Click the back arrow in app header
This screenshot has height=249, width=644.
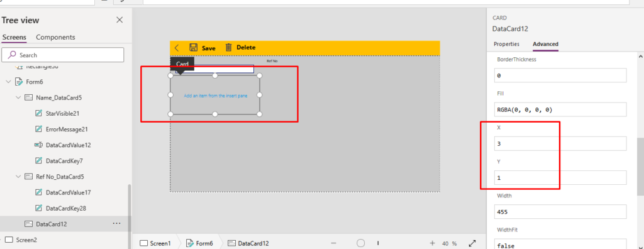(177, 48)
